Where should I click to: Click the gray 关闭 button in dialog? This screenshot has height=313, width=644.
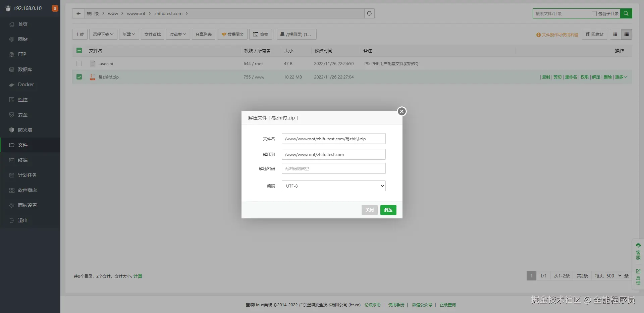tap(369, 210)
